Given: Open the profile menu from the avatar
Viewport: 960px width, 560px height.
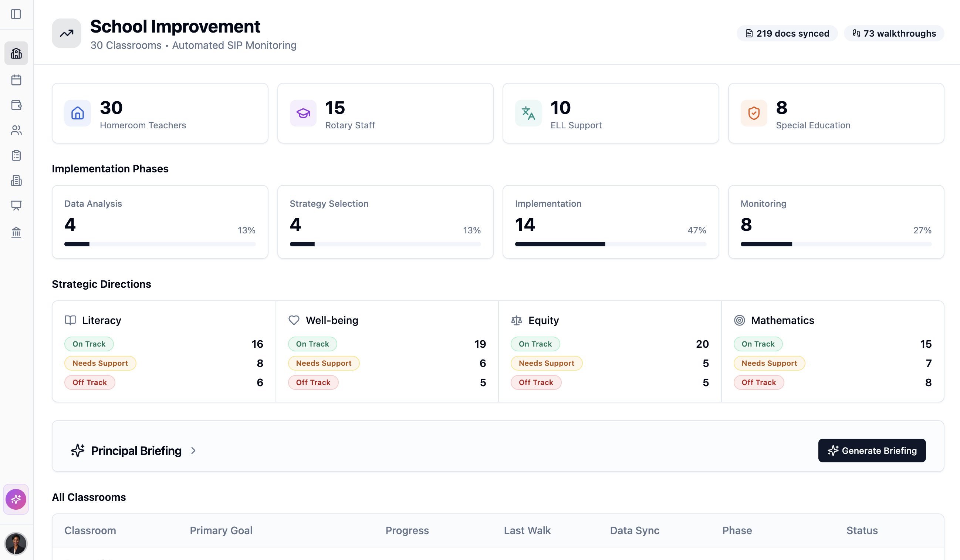Looking at the screenshot, I should (16, 544).
